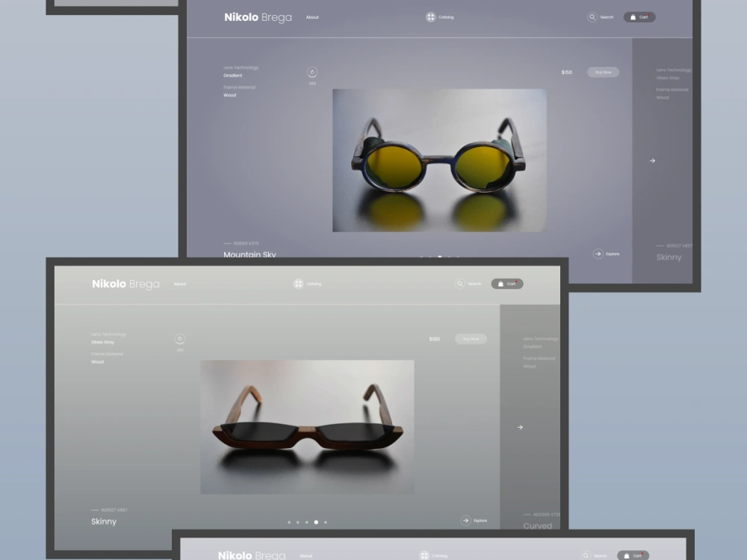Open the Catalog grid icon in bottom mockup
Image resolution: width=747 pixels, height=560 pixels.
pos(424,556)
